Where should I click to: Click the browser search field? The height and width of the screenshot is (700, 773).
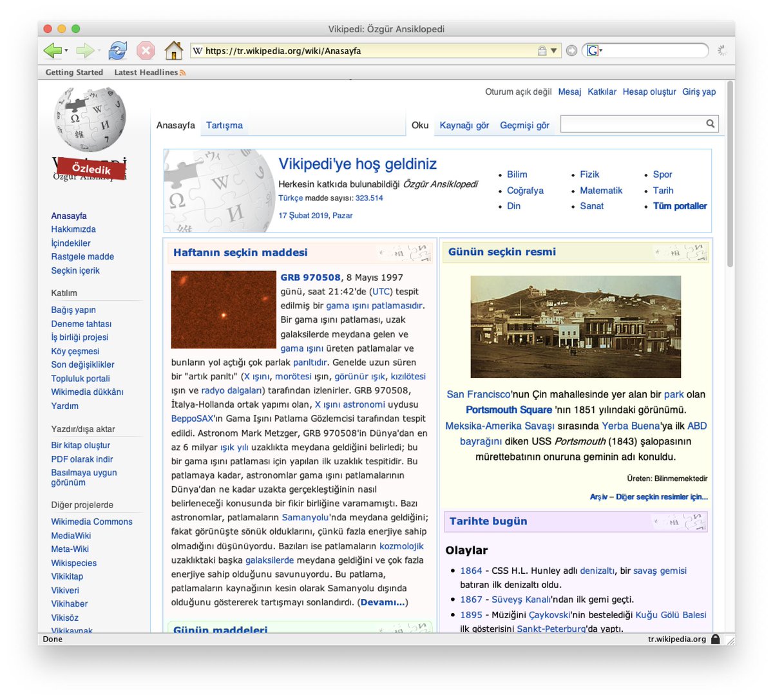[654, 51]
